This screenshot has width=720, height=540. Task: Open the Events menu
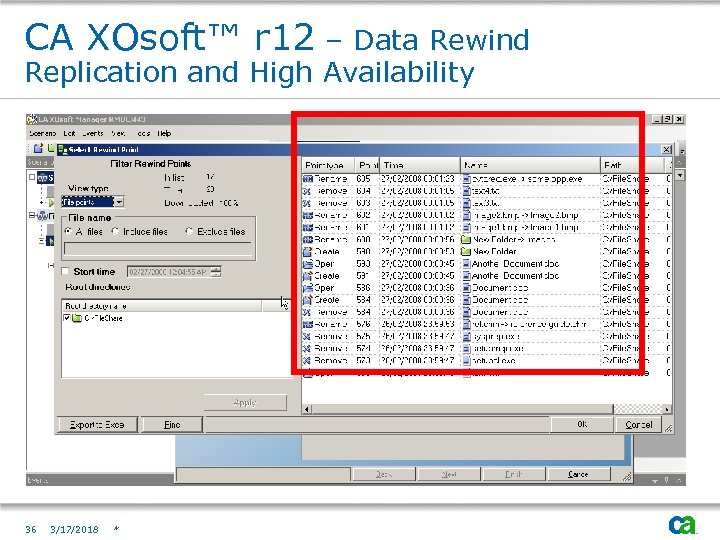click(93, 134)
